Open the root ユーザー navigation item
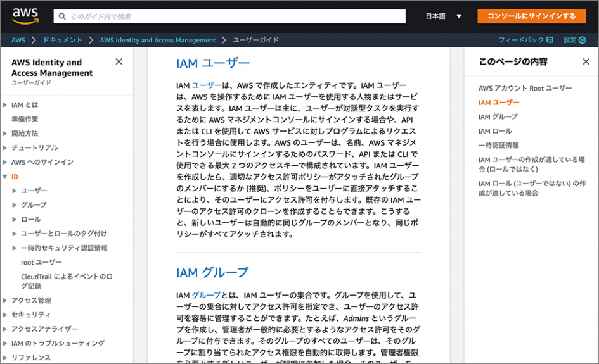599x364 pixels. (x=41, y=262)
